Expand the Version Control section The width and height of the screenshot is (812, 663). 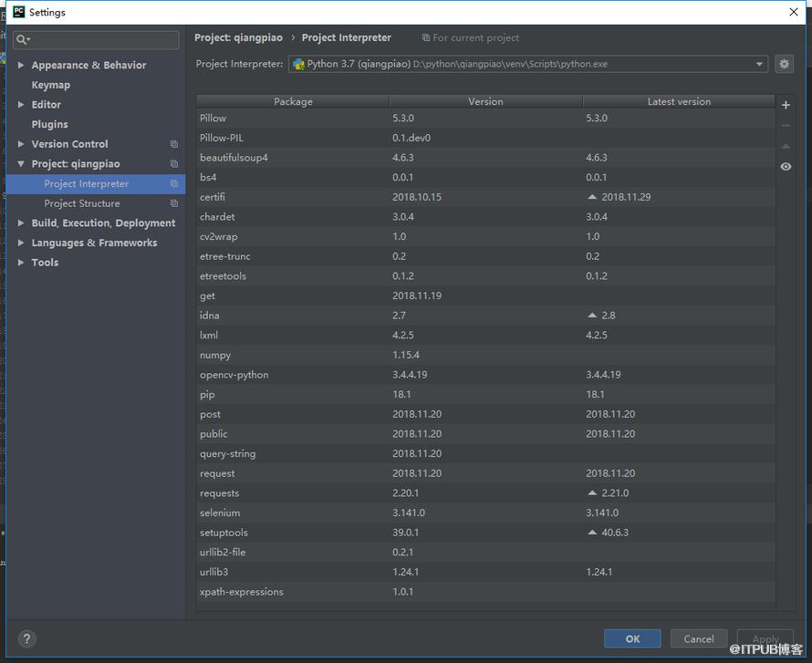[x=21, y=144]
